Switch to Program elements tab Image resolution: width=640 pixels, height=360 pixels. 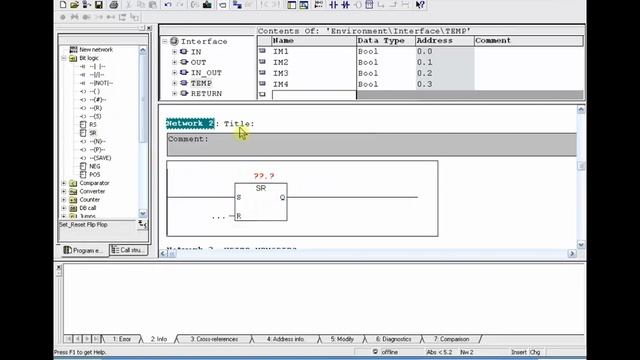[x=84, y=250]
